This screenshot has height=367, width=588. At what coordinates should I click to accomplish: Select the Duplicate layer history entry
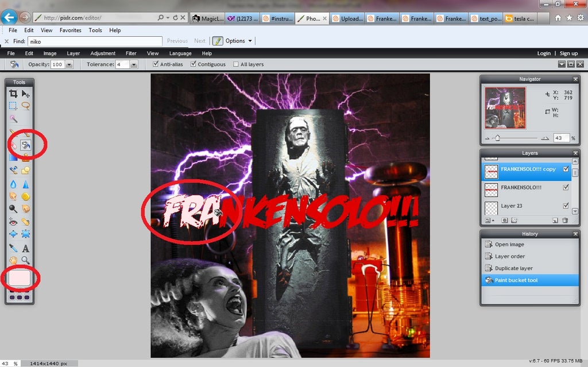point(530,268)
